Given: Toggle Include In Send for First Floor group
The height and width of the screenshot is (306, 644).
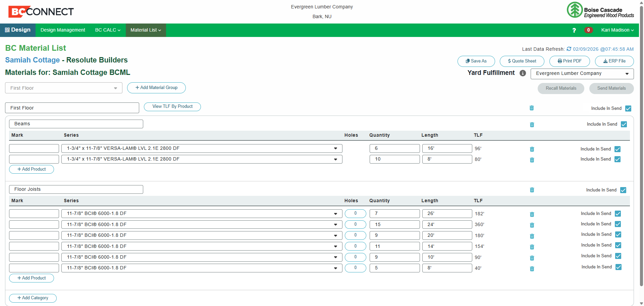Looking at the screenshot, I should tap(628, 108).
